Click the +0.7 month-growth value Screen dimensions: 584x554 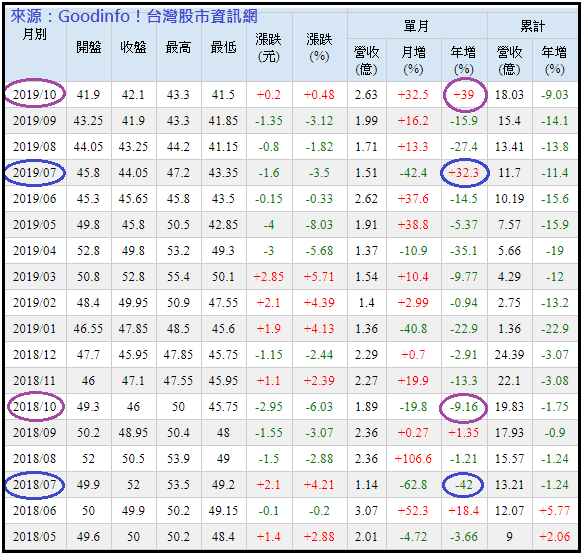(x=413, y=355)
